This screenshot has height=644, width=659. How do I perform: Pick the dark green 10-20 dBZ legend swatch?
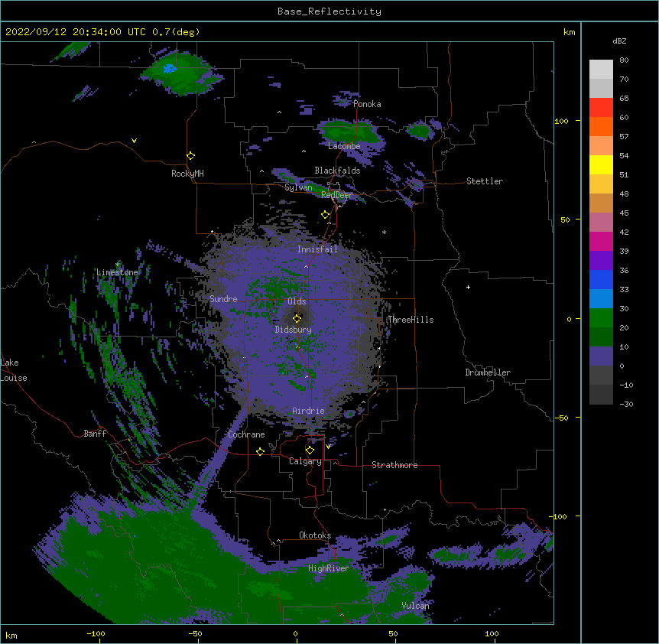click(x=601, y=337)
